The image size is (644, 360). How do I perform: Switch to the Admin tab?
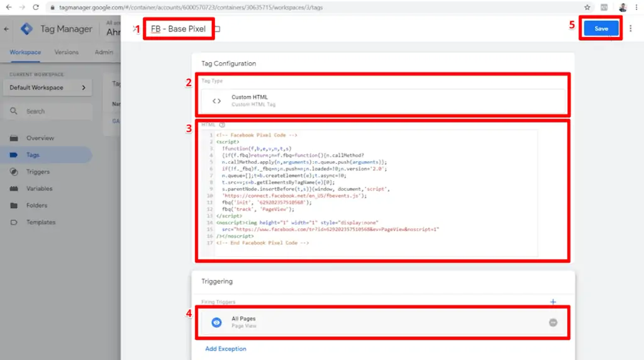click(x=104, y=52)
